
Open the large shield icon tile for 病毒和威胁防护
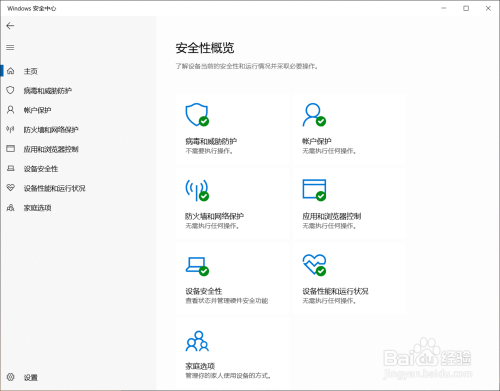[x=197, y=115]
